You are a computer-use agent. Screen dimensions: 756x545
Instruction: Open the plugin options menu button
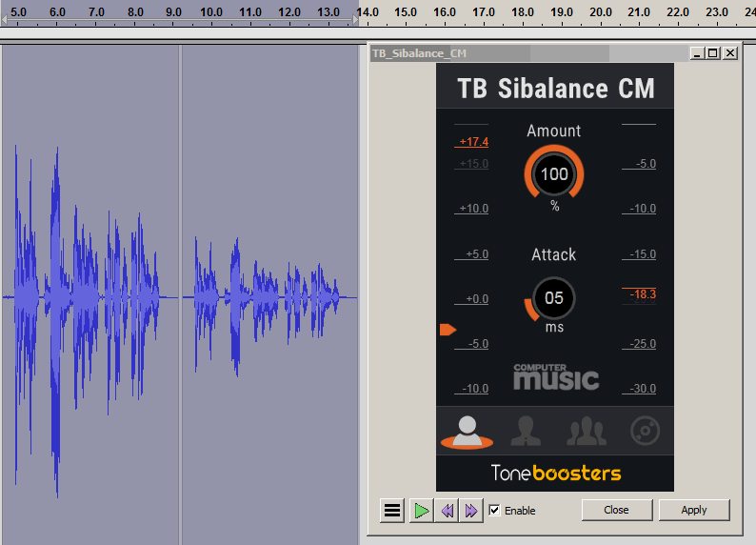(x=392, y=511)
